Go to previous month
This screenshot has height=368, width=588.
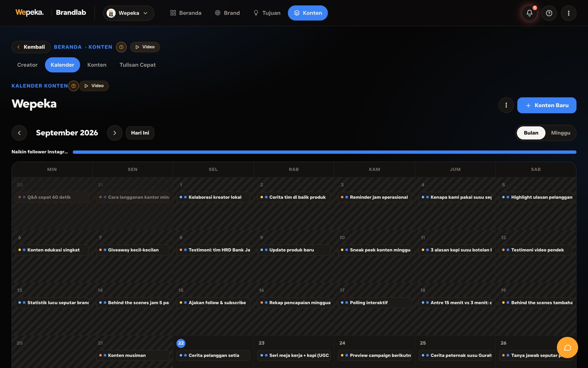(19, 133)
